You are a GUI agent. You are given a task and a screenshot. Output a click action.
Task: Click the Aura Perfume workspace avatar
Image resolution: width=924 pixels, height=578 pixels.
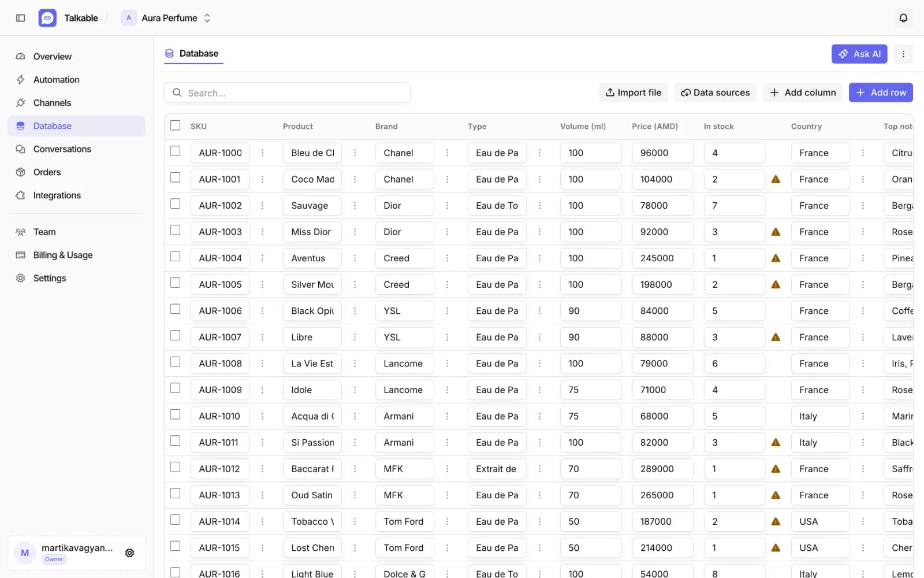pos(129,18)
